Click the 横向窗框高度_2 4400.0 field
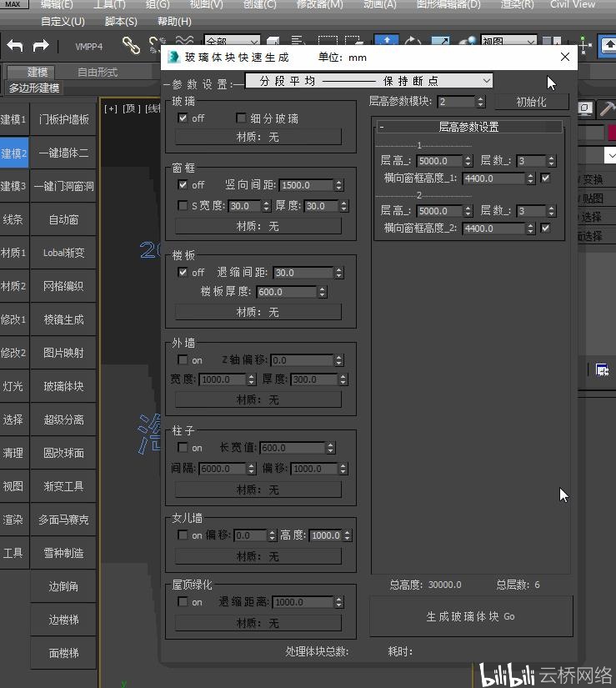Screen dimensions: 616x688 pyautogui.click(x=493, y=228)
